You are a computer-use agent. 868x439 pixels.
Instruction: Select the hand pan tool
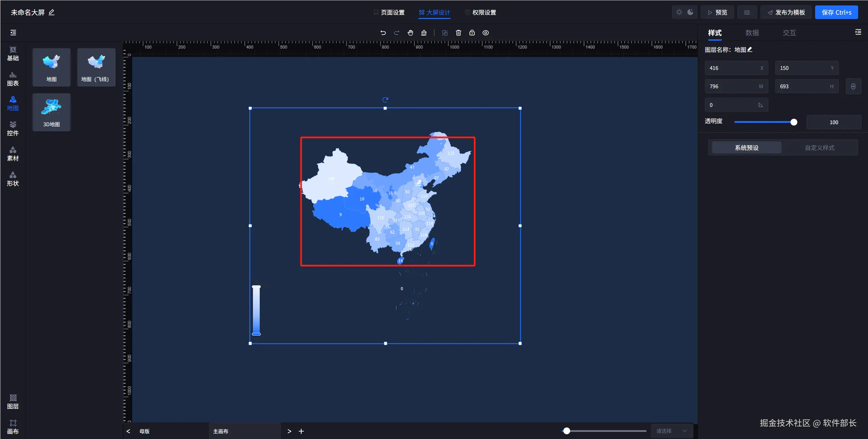410,33
